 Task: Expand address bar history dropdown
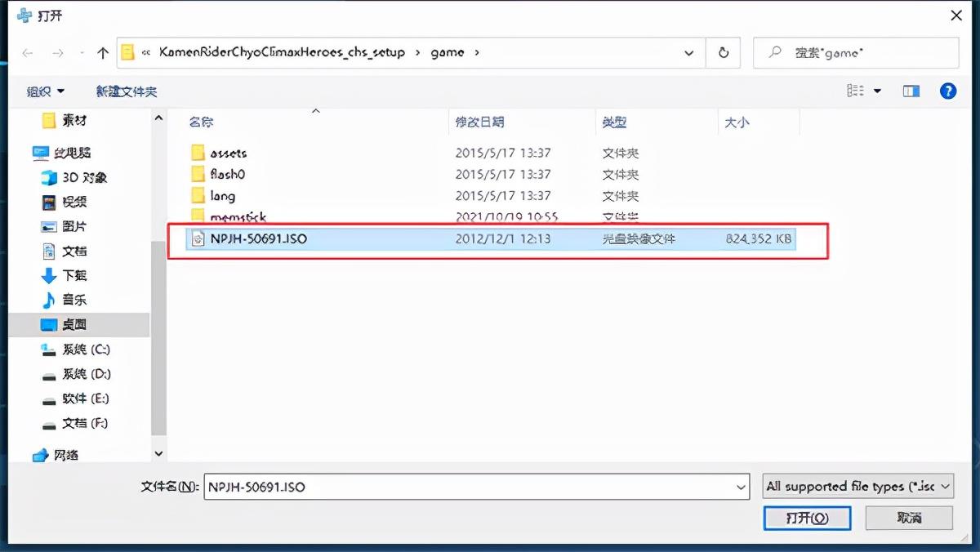coord(689,53)
